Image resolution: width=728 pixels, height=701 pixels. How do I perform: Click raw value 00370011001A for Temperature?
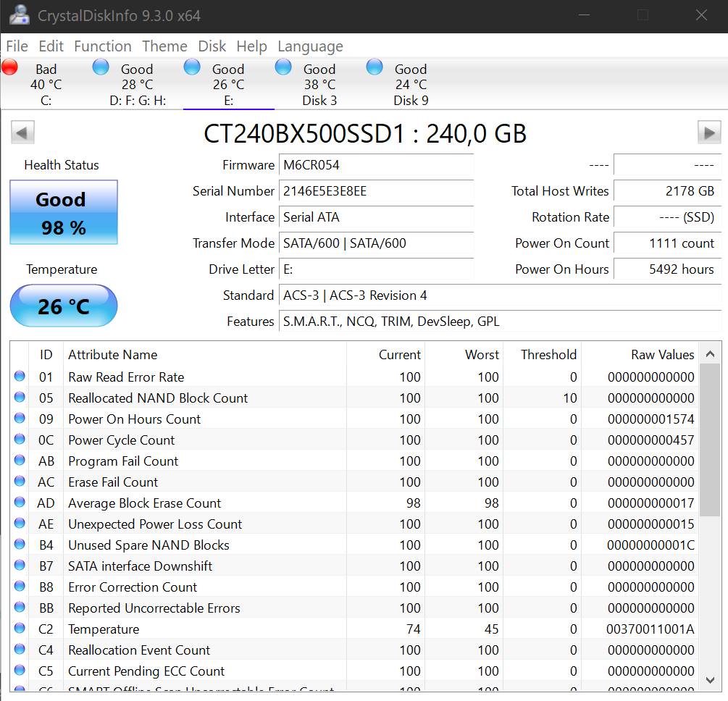coord(650,629)
